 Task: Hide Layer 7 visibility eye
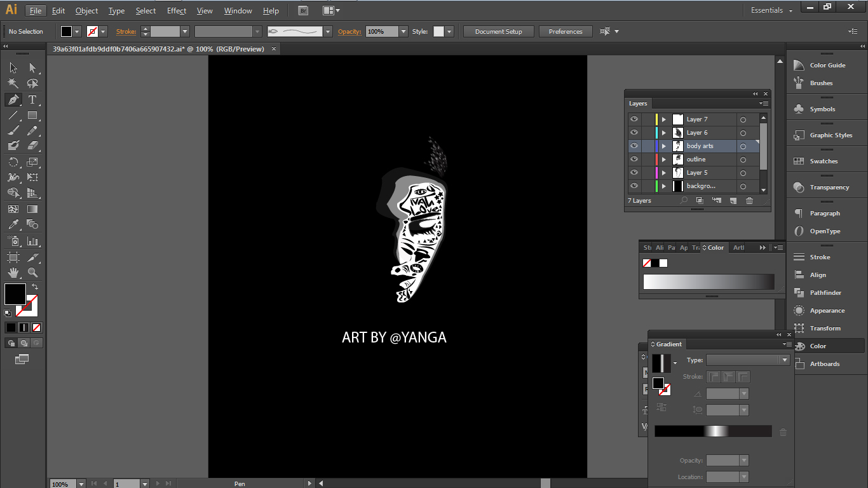tap(634, 119)
